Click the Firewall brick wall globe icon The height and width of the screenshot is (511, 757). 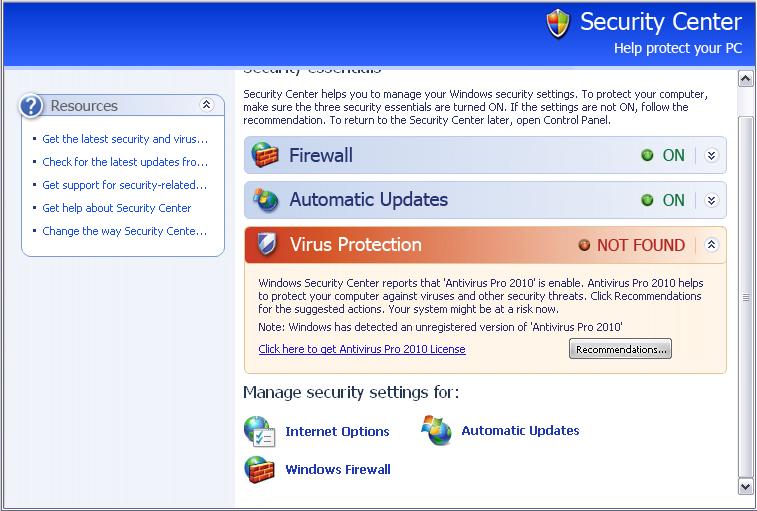click(265, 155)
